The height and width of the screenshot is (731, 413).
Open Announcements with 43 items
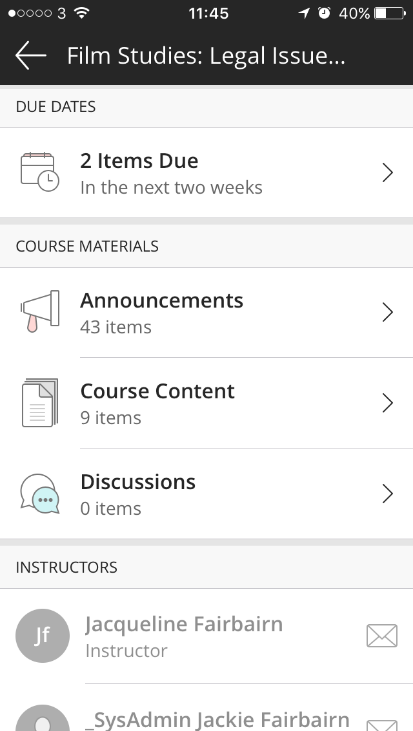[206, 312]
